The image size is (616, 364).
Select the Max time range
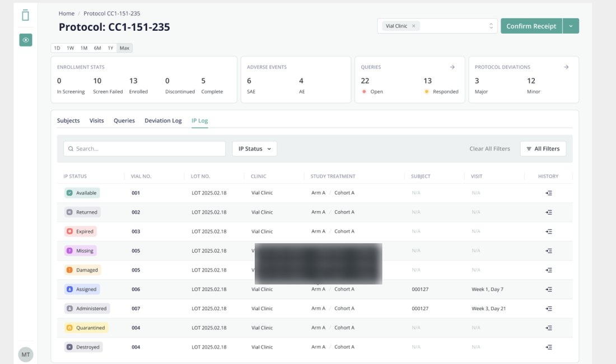pyautogui.click(x=124, y=48)
